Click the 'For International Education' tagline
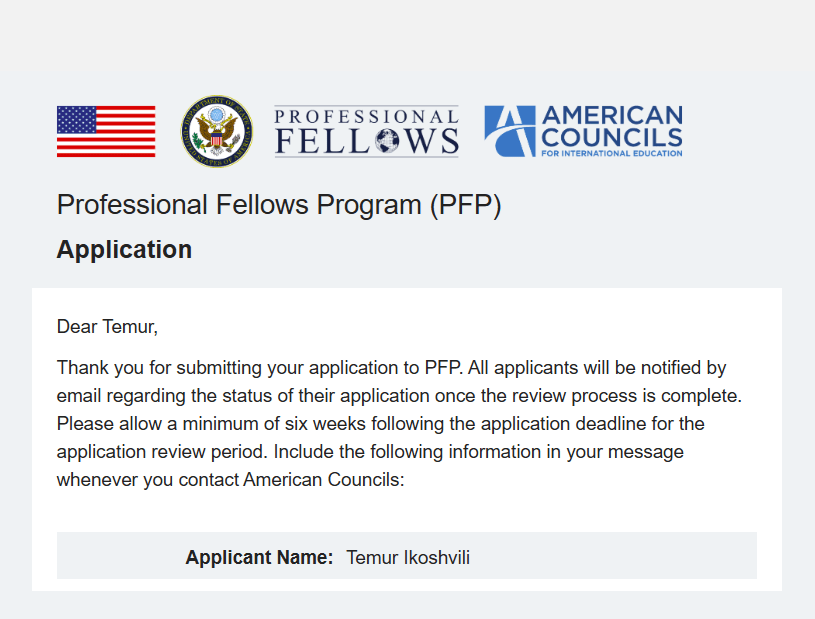The height and width of the screenshot is (619, 815). (612, 153)
